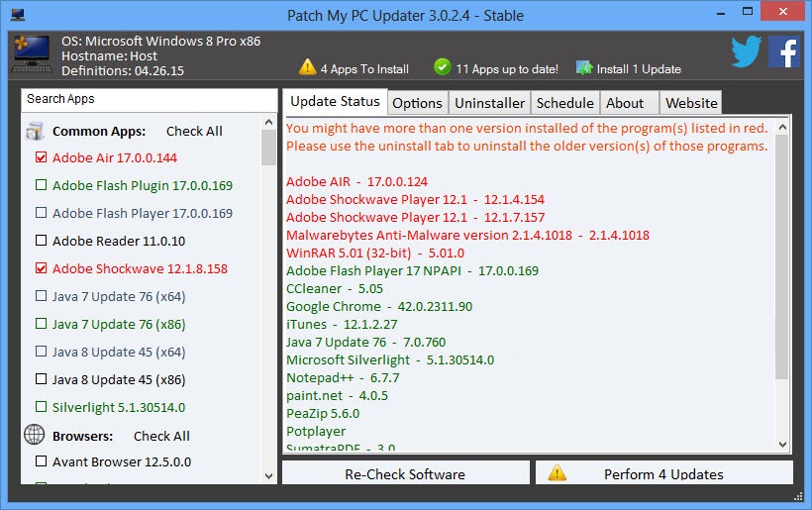Click the Install 1 Update arrow icon
812x510 pixels.
pyautogui.click(x=584, y=68)
